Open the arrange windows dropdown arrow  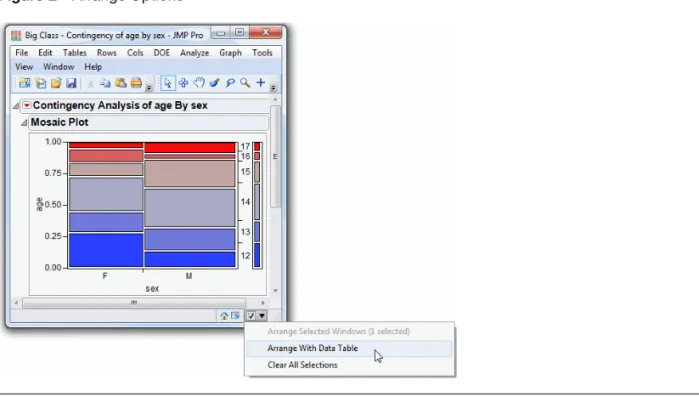[x=262, y=316]
